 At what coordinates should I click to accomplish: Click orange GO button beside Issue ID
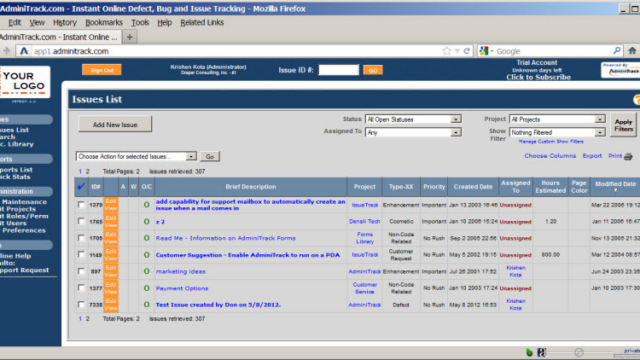coord(373,70)
